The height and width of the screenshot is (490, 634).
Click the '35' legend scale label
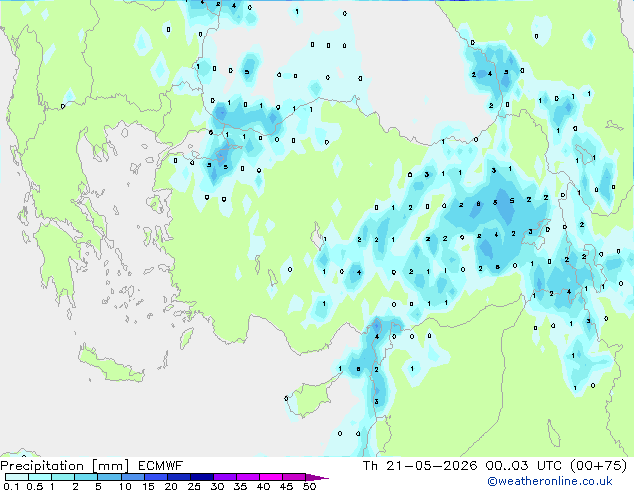tap(240, 486)
